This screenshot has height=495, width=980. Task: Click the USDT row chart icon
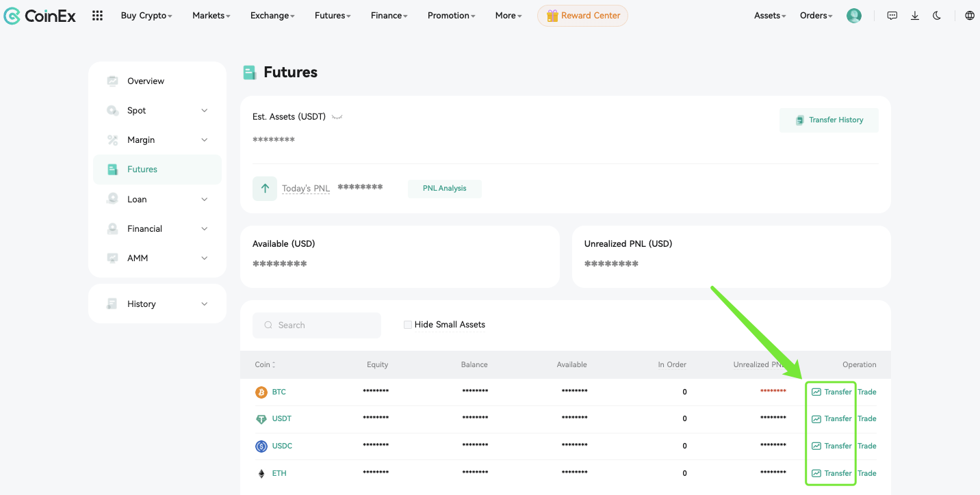pyautogui.click(x=816, y=418)
